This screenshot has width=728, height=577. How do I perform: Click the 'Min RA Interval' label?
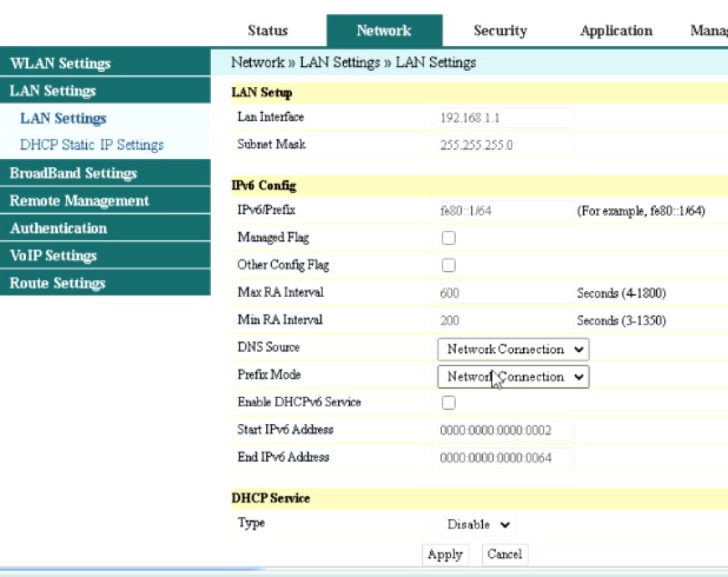[x=280, y=319]
